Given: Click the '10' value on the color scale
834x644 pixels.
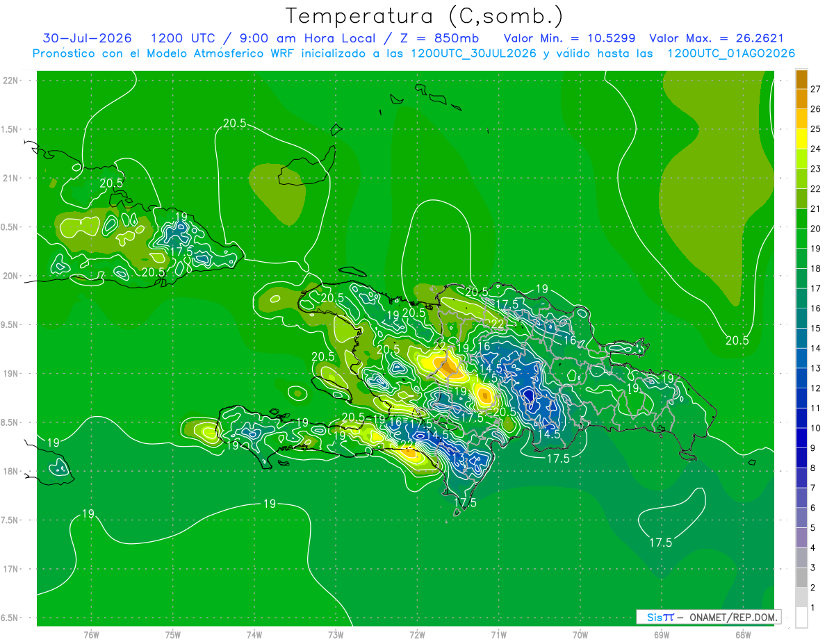Looking at the screenshot, I should point(815,428).
